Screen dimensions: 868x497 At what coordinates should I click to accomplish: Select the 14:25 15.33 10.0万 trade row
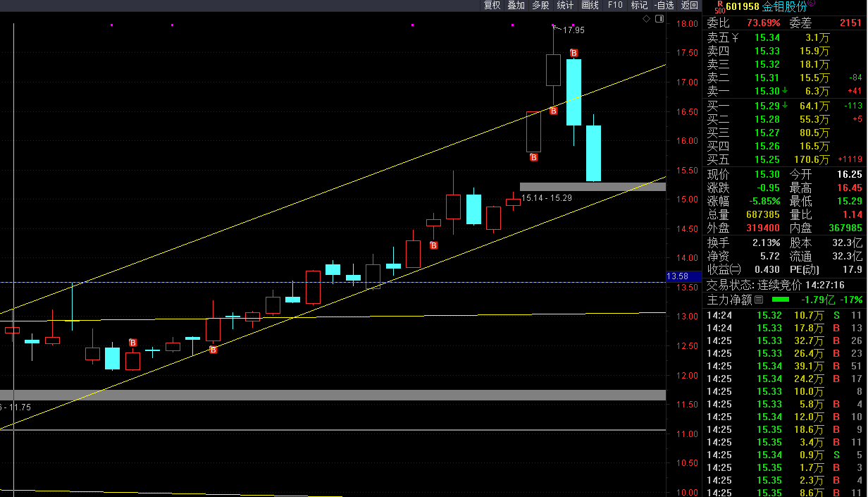click(786, 391)
